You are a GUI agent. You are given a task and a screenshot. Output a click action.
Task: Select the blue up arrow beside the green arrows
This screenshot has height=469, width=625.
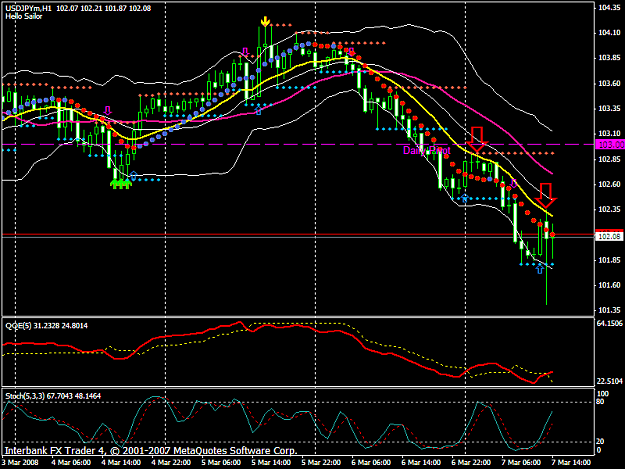click(133, 176)
